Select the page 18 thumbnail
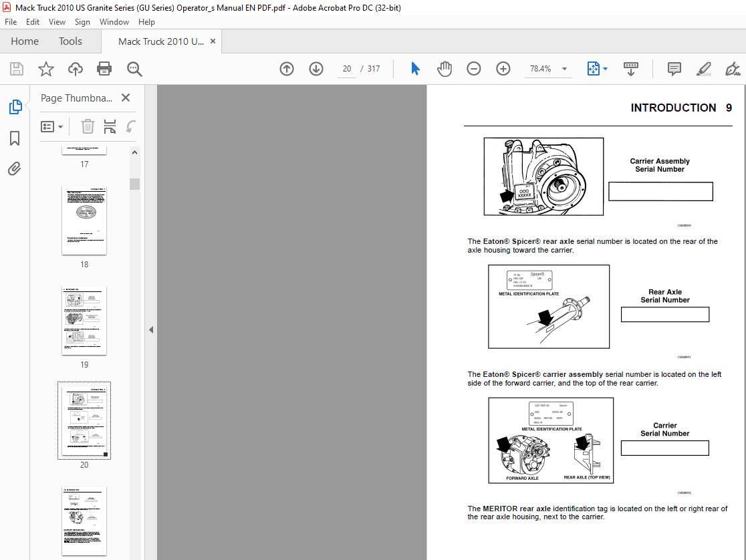This screenshot has height=560, width=746. point(84,221)
